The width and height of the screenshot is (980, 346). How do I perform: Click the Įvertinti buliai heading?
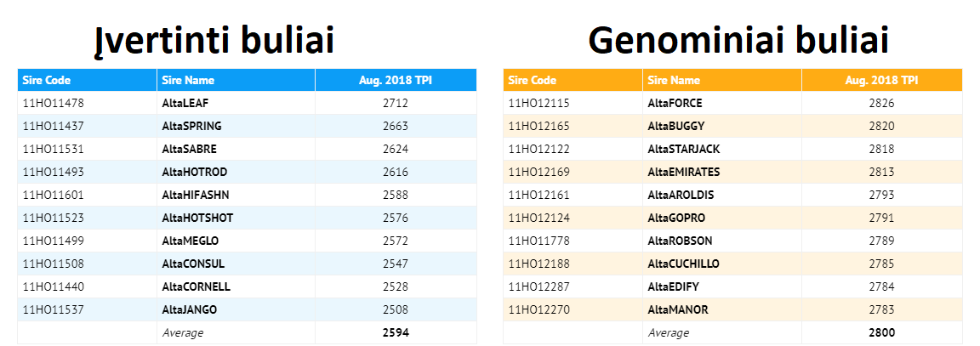(x=213, y=40)
